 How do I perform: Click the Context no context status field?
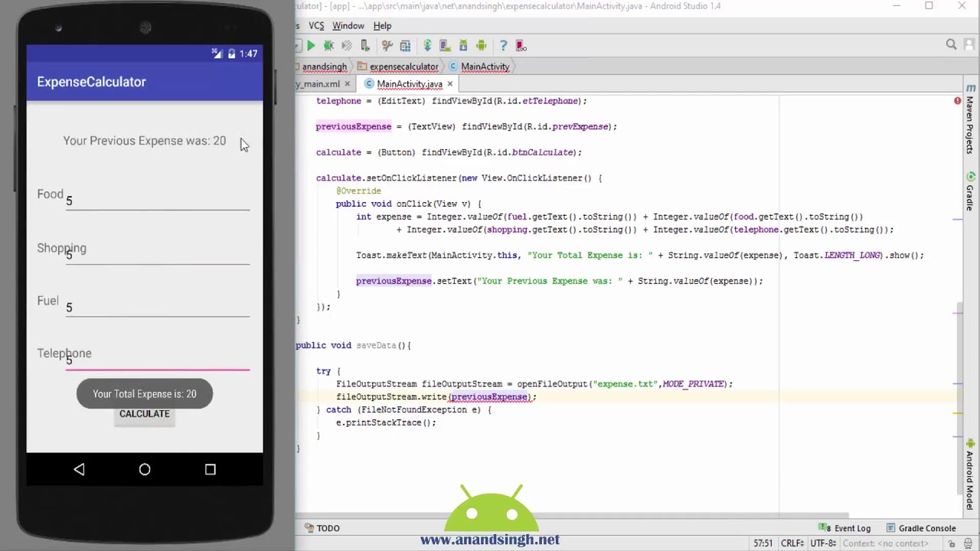click(885, 543)
